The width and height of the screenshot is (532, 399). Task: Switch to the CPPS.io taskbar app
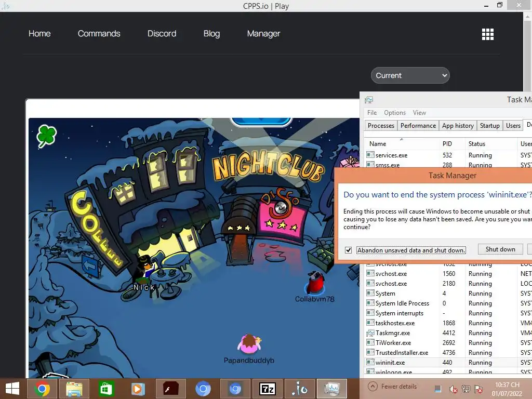click(x=299, y=389)
